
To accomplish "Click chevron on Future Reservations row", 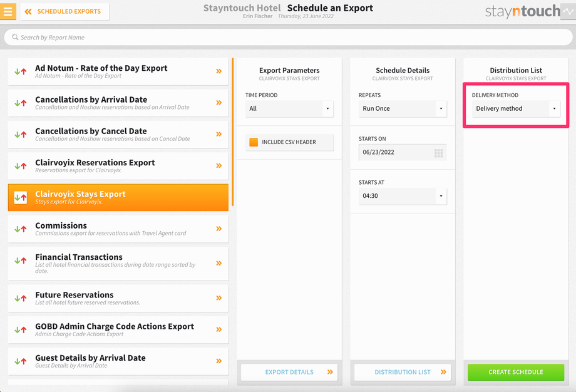I will click(x=219, y=298).
